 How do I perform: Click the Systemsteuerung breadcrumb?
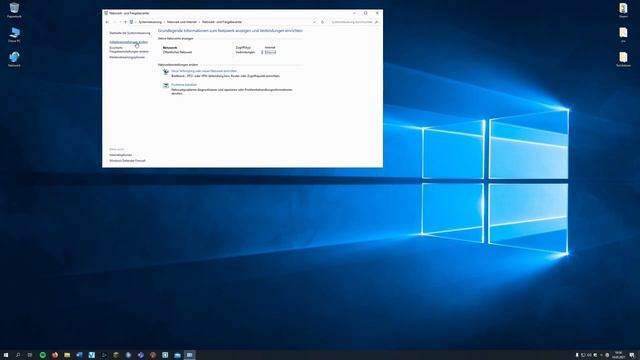click(150, 22)
